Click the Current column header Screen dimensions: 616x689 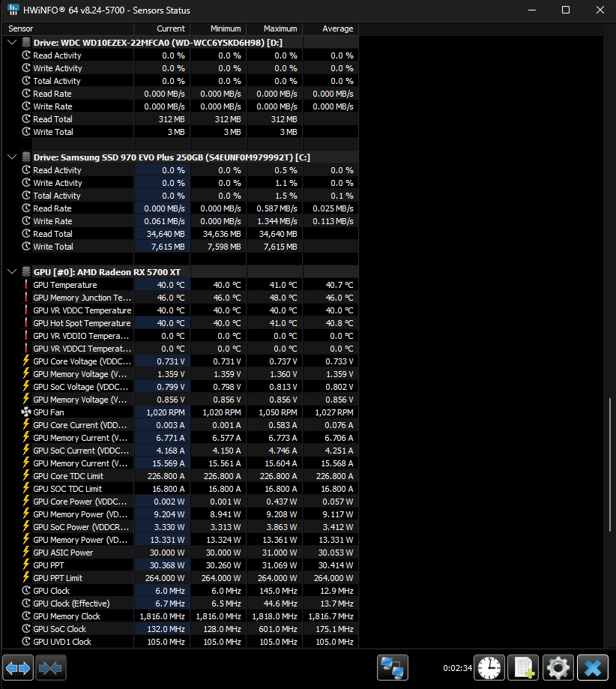click(162, 28)
